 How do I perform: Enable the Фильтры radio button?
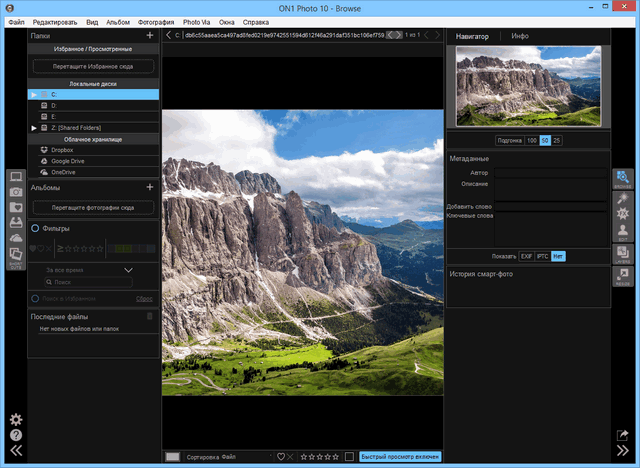tap(36, 229)
